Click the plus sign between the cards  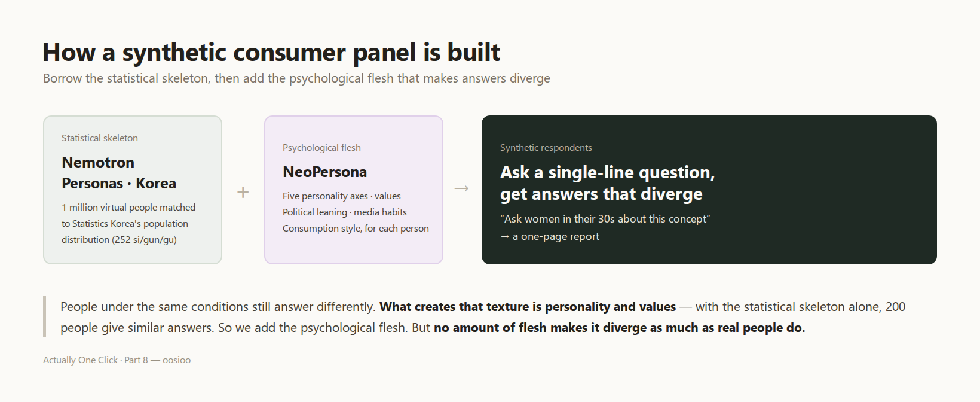coord(243,192)
